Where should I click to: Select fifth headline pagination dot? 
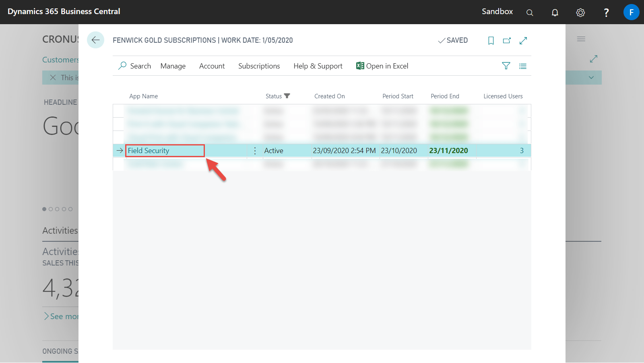tap(70, 209)
